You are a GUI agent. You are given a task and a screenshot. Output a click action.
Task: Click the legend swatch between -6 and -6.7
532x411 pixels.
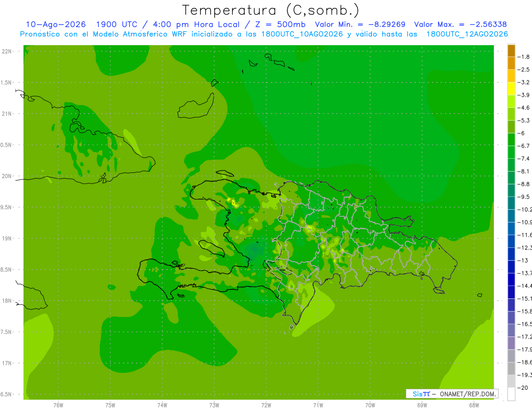(x=511, y=140)
